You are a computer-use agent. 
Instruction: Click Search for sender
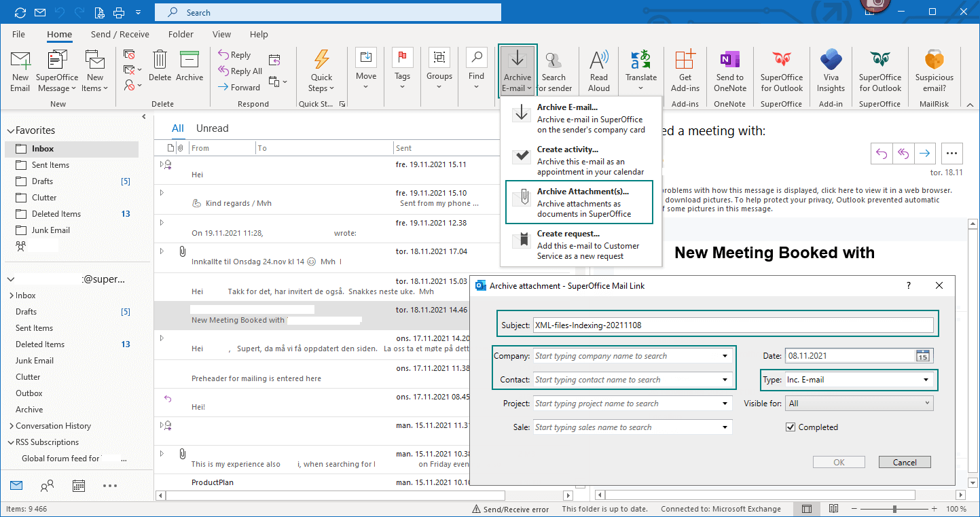[x=553, y=71]
